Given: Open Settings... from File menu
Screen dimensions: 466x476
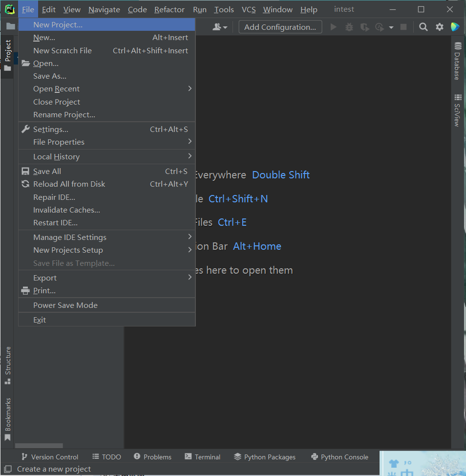Looking at the screenshot, I should click(x=106, y=129).
